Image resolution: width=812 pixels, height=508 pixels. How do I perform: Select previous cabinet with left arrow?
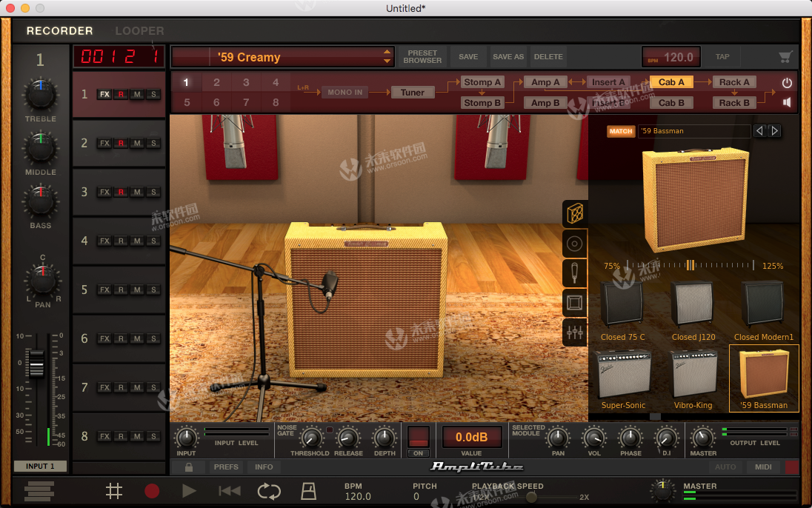(759, 131)
